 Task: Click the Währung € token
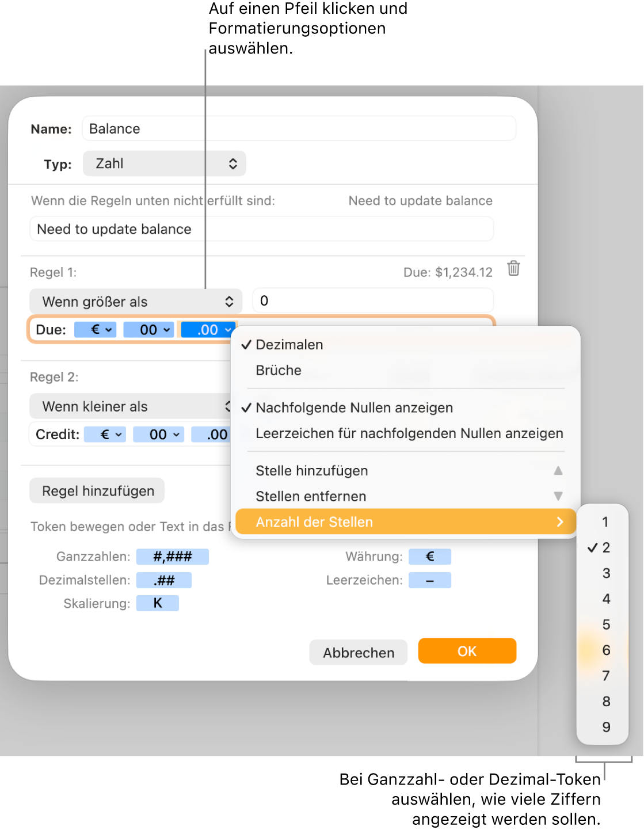tap(430, 557)
